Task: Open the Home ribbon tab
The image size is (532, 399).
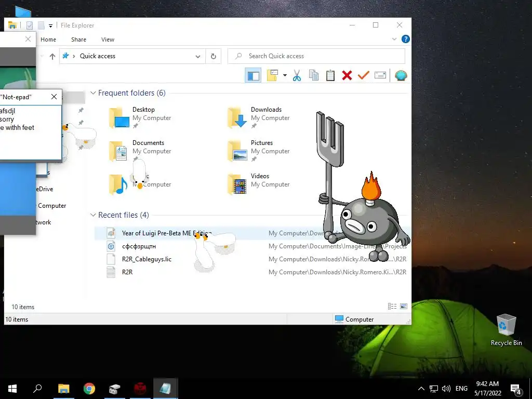Action: coord(48,39)
